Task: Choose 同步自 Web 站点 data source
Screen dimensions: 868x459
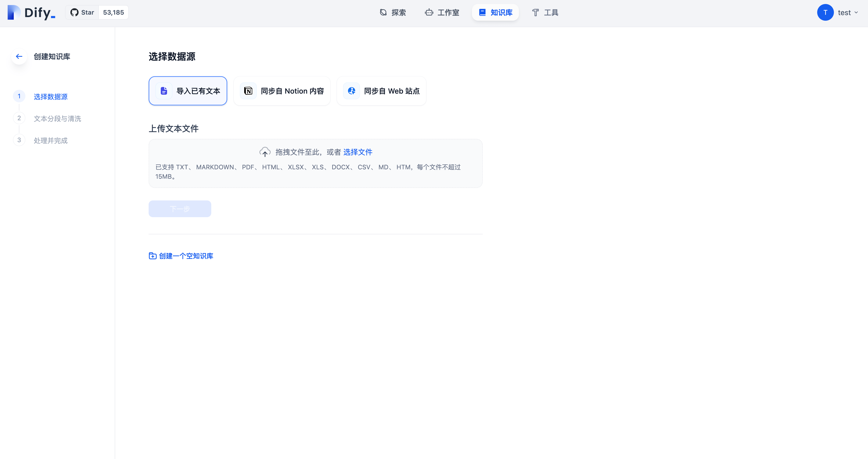Action: [381, 91]
